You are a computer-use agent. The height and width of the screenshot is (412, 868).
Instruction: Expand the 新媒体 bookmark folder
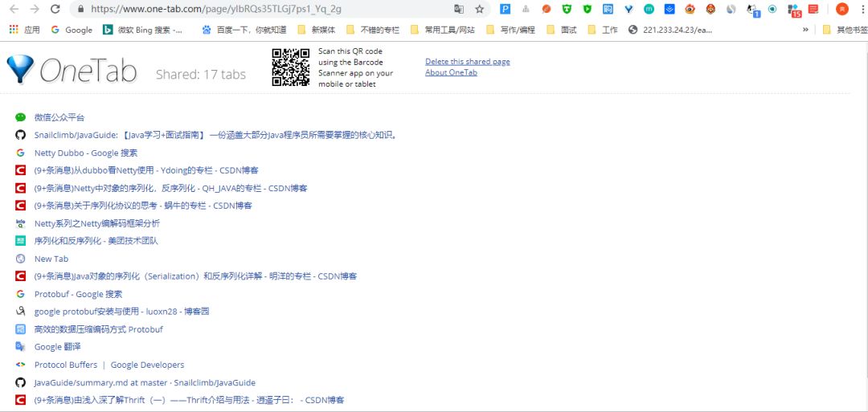[x=316, y=30]
